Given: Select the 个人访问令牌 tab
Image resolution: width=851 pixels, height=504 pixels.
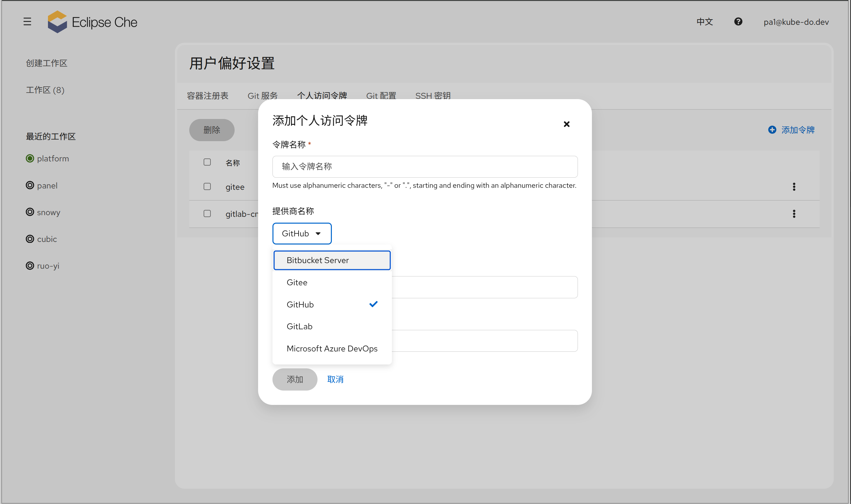Looking at the screenshot, I should (322, 95).
